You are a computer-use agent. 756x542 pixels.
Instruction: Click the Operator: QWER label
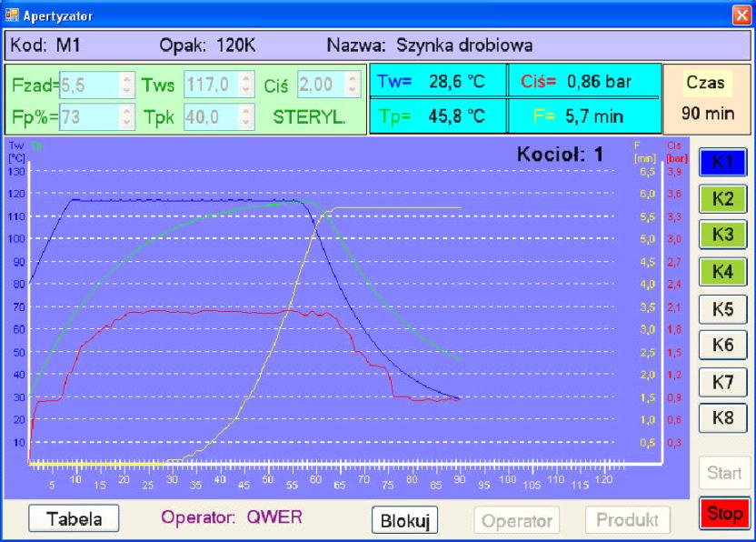point(232,517)
